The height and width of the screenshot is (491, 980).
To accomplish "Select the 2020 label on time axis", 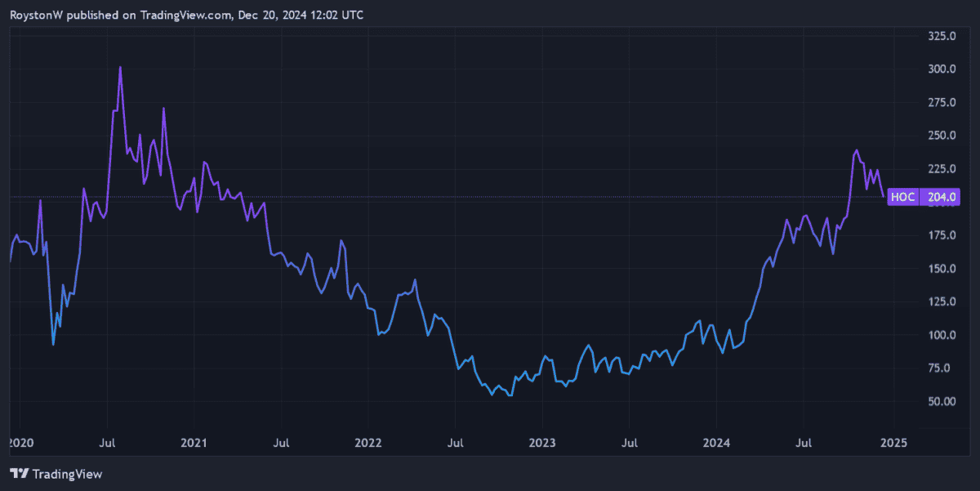I will (x=20, y=443).
